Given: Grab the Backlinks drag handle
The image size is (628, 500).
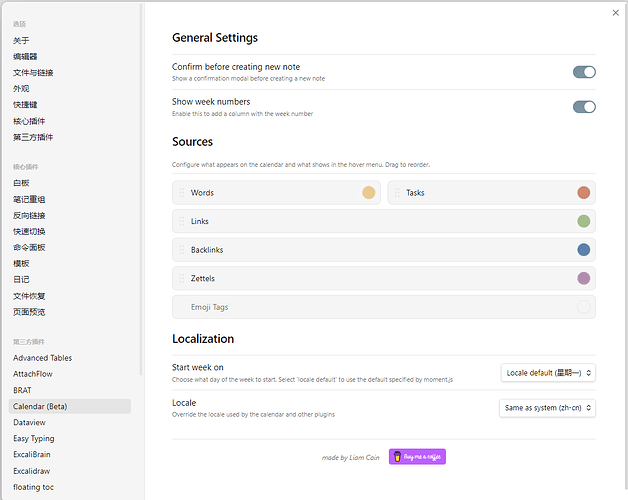Looking at the screenshot, I should point(182,250).
